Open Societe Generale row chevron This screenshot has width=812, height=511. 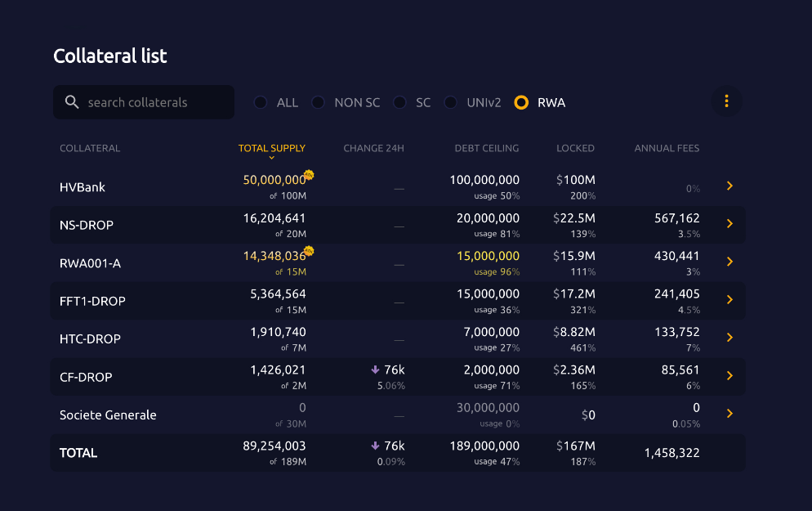(x=729, y=414)
